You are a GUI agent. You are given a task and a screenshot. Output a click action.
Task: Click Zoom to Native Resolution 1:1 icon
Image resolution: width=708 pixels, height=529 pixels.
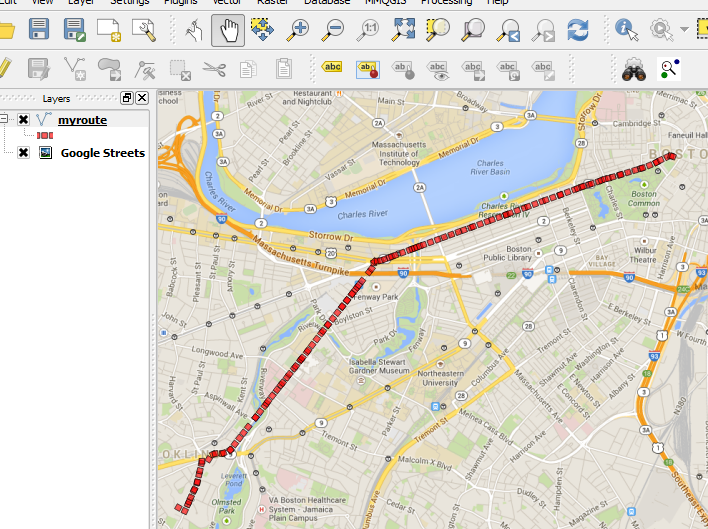pyautogui.click(x=368, y=30)
